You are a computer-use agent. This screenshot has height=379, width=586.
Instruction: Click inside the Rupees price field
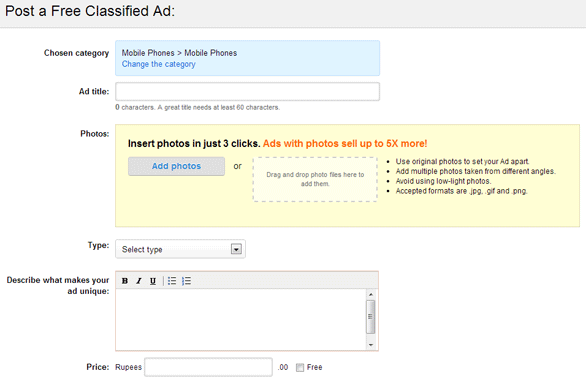[209, 367]
